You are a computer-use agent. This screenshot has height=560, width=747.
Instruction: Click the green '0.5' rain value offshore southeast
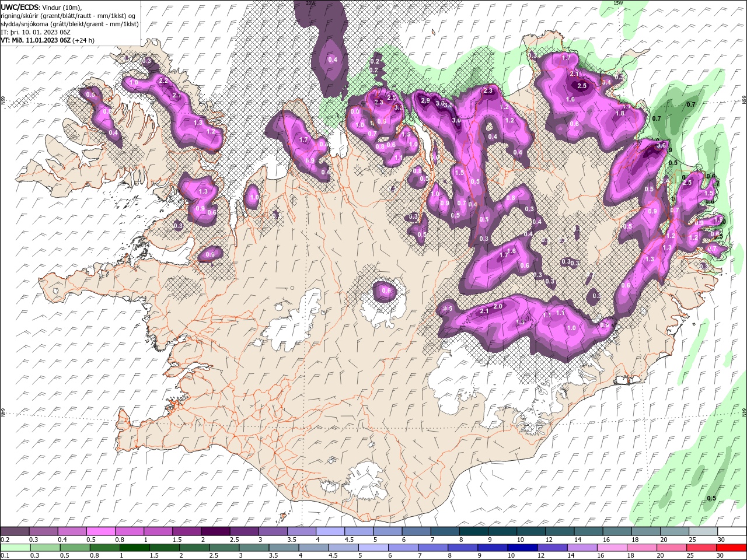tap(711, 498)
